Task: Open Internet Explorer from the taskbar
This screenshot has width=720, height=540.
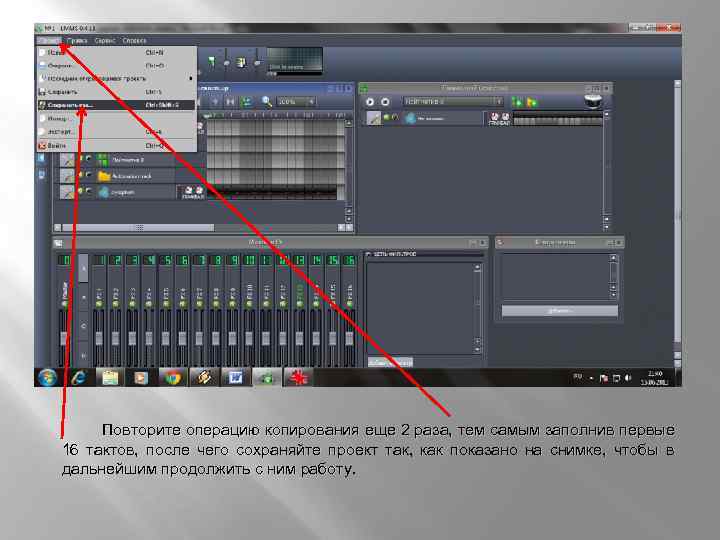Action: click(x=79, y=377)
